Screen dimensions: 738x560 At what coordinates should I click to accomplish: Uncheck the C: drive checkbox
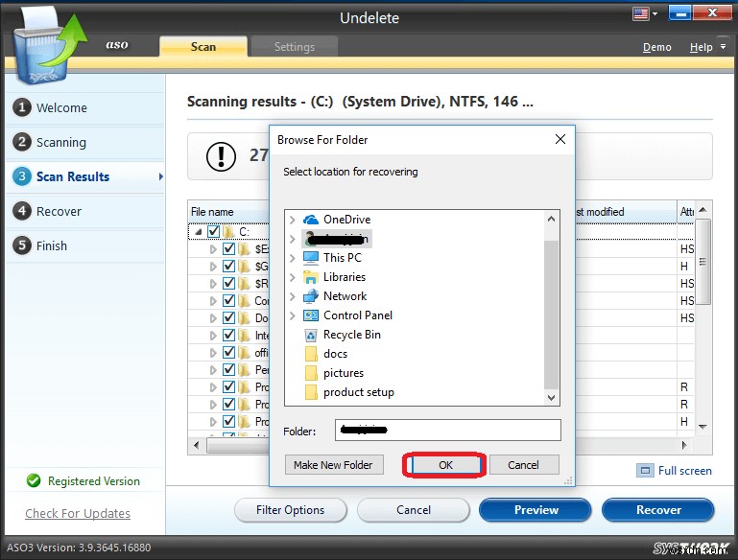[x=214, y=231]
